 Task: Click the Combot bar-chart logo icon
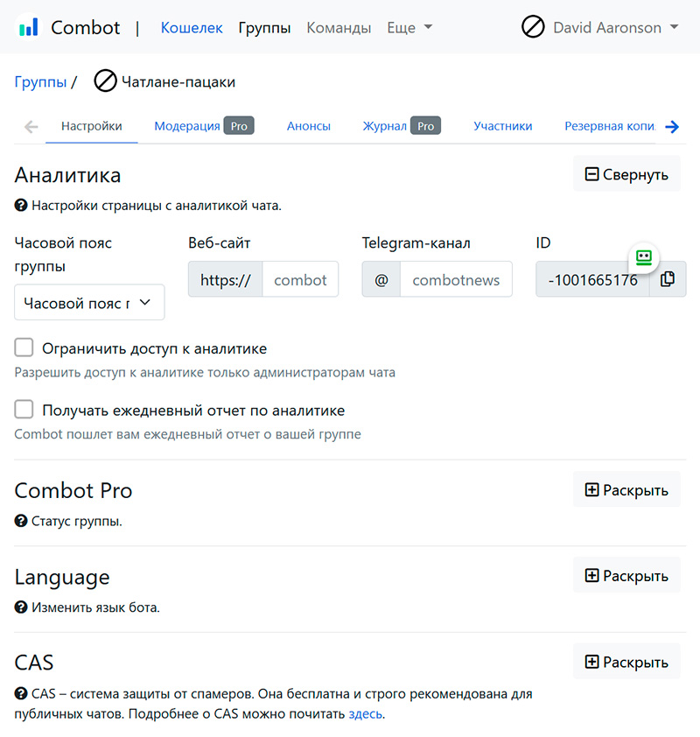click(29, 27)
